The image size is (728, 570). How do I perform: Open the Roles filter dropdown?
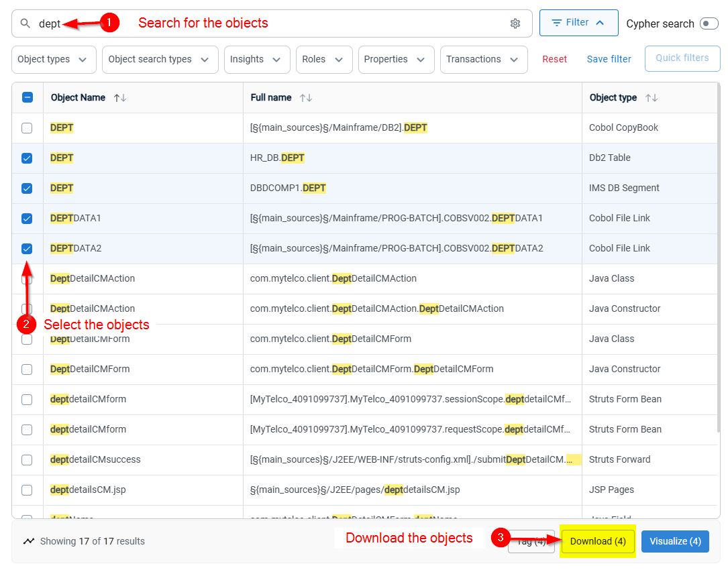(324, 60)
